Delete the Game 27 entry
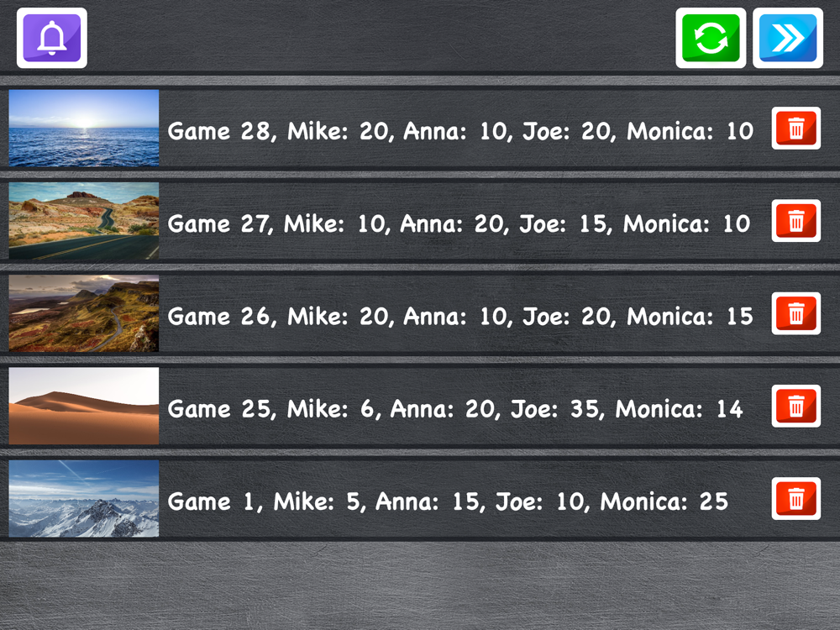The height and width of the screenshot is (630, 840). pyautogui.click(x=796, y=221)
